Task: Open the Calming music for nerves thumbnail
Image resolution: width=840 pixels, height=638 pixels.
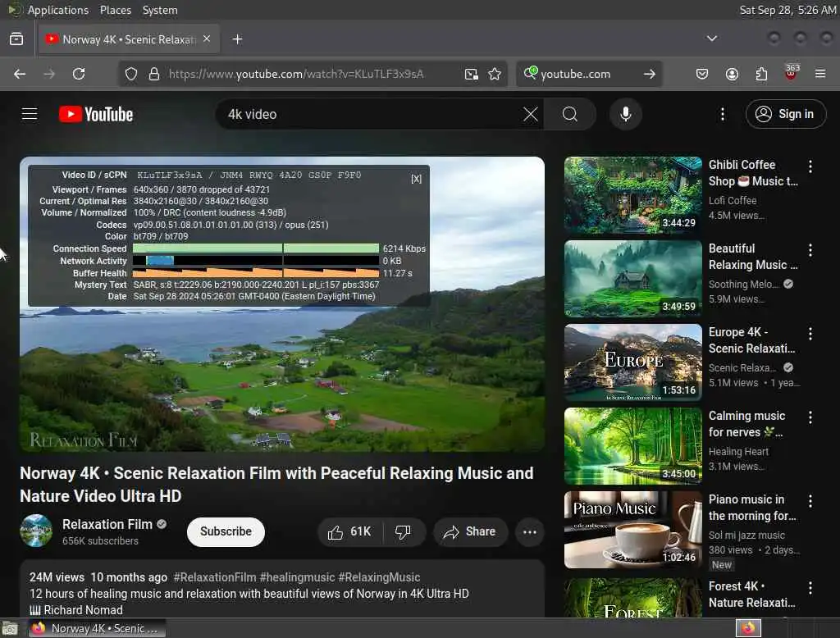Action: tap(632, 446)
